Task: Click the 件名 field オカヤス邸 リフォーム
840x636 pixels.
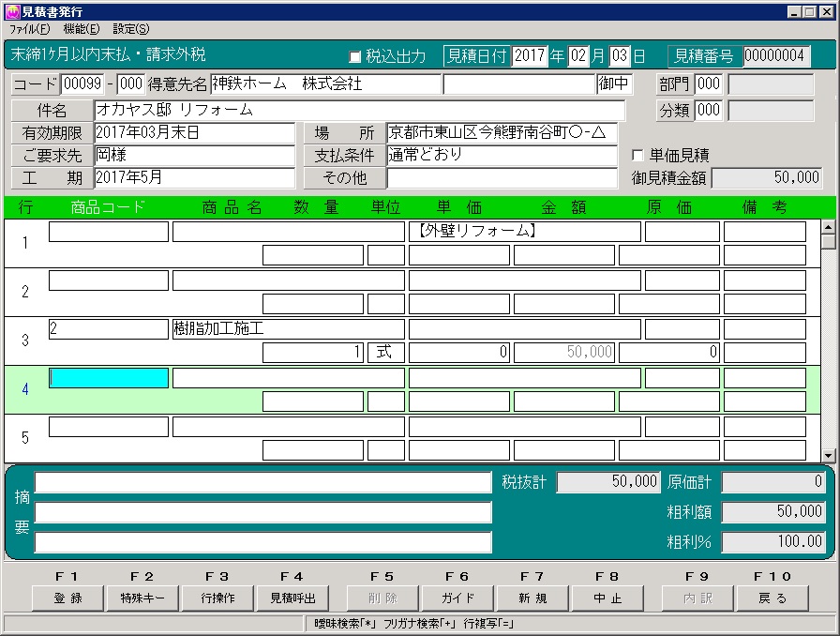Action: (x=359, y=110)
